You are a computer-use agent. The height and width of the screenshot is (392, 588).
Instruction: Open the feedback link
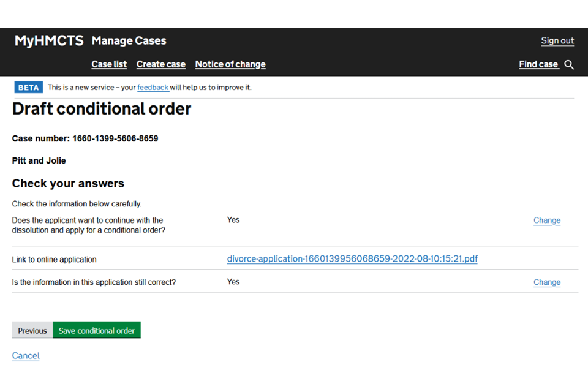pos(153,88)
